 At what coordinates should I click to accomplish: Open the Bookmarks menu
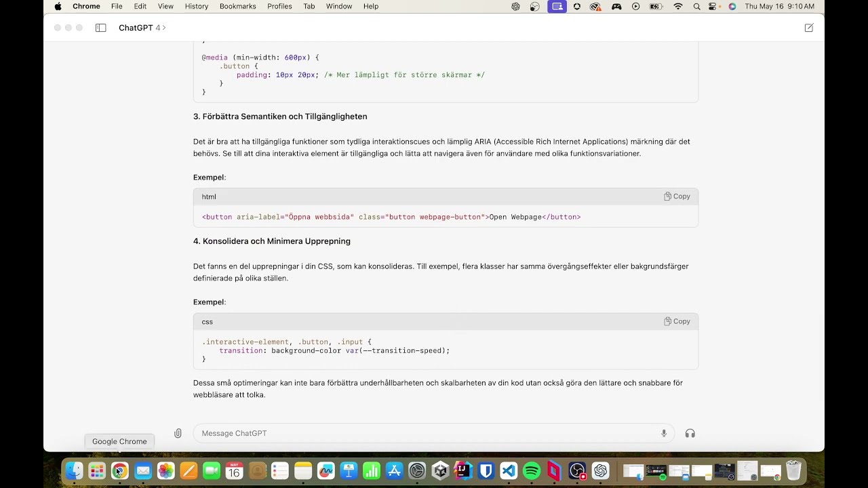coord(238,6)
